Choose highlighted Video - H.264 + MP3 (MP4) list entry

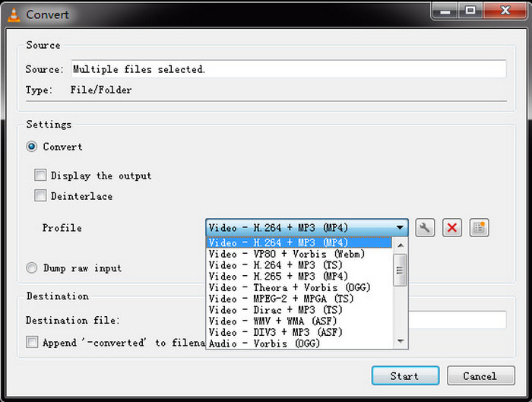299,242
